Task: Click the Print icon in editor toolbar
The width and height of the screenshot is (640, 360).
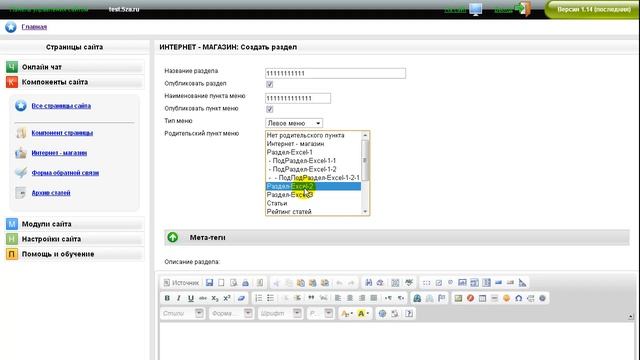Action: (245, 282)
